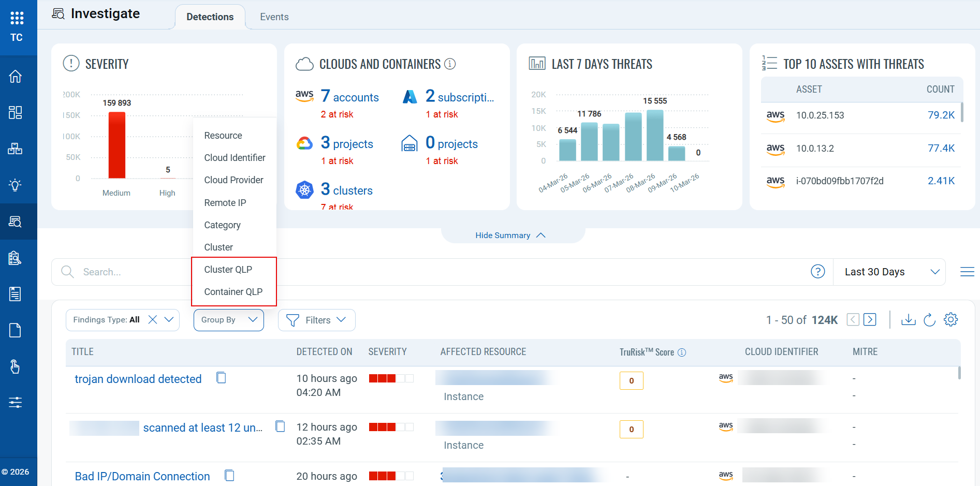Select Cluster QLP from the menu

pyautogui.click(x=228, y=270)
